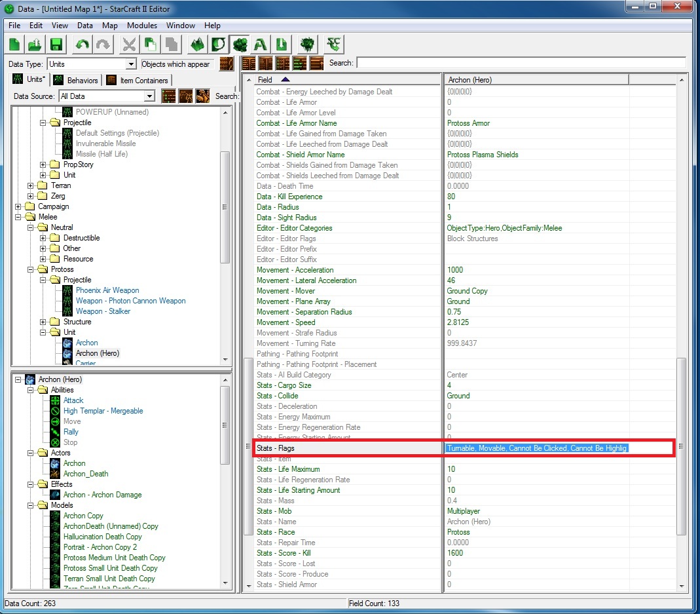
Task: Select Phoenix Air Weapon in the tree
Action: [107, 290]
